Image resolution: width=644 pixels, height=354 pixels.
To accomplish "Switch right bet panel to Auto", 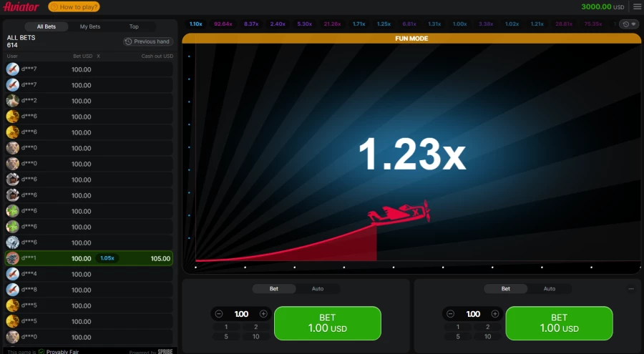I will [x=550, y=289].
